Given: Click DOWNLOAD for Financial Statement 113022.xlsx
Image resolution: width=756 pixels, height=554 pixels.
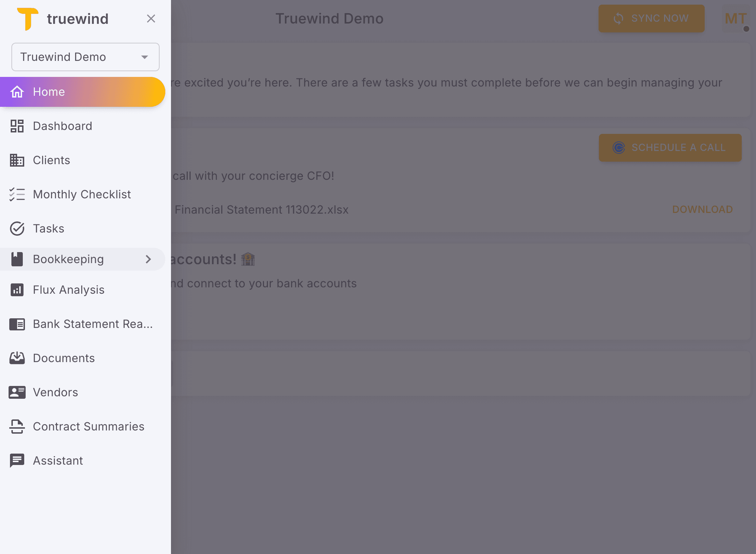Looking at the screenshot, I should pyautogui.click(x=702, y=209).
